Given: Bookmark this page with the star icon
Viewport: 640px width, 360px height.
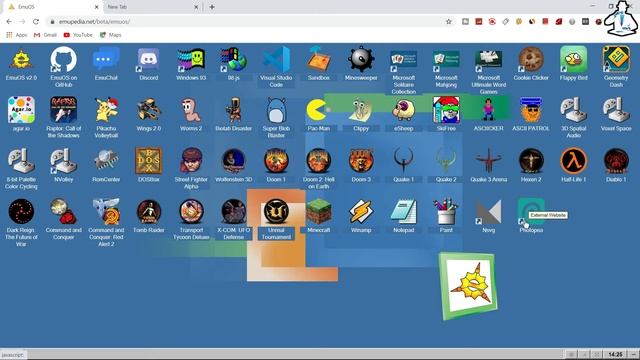Looking at the screenshot, I should click(449, 21).
